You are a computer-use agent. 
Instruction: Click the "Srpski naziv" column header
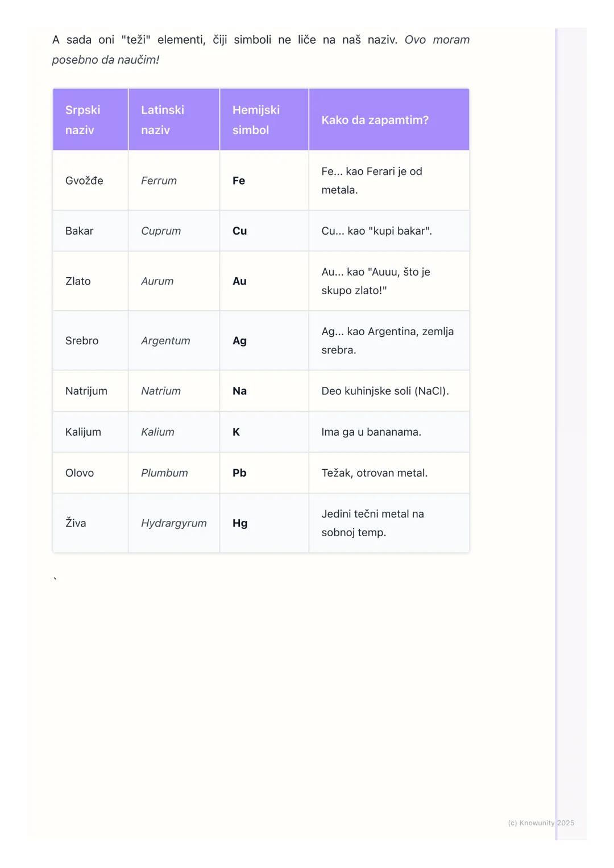click(x=83, y=120)
